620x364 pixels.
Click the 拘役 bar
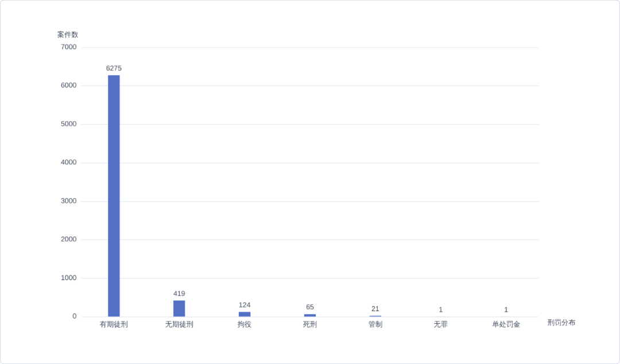[245, 314]
